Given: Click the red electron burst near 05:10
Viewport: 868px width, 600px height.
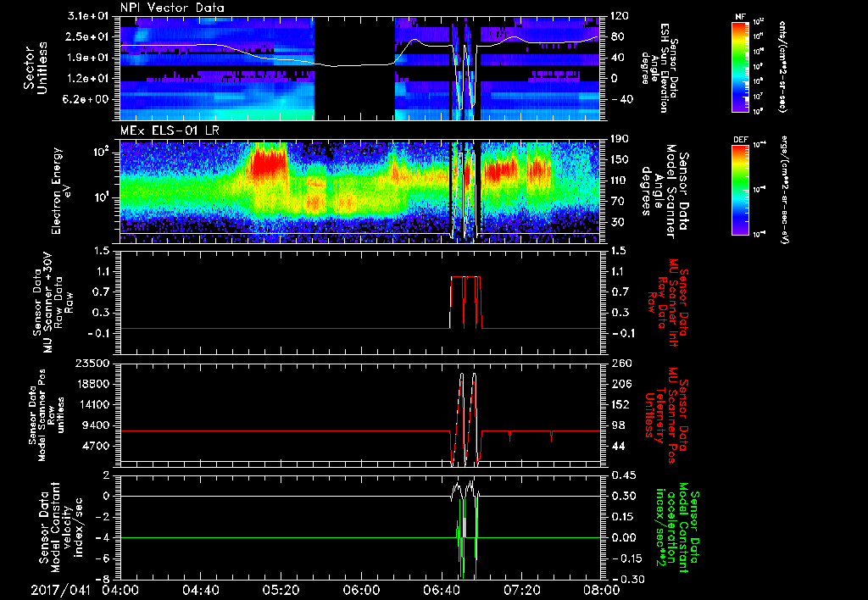Looking at the screenshot, I should [269, 164].
